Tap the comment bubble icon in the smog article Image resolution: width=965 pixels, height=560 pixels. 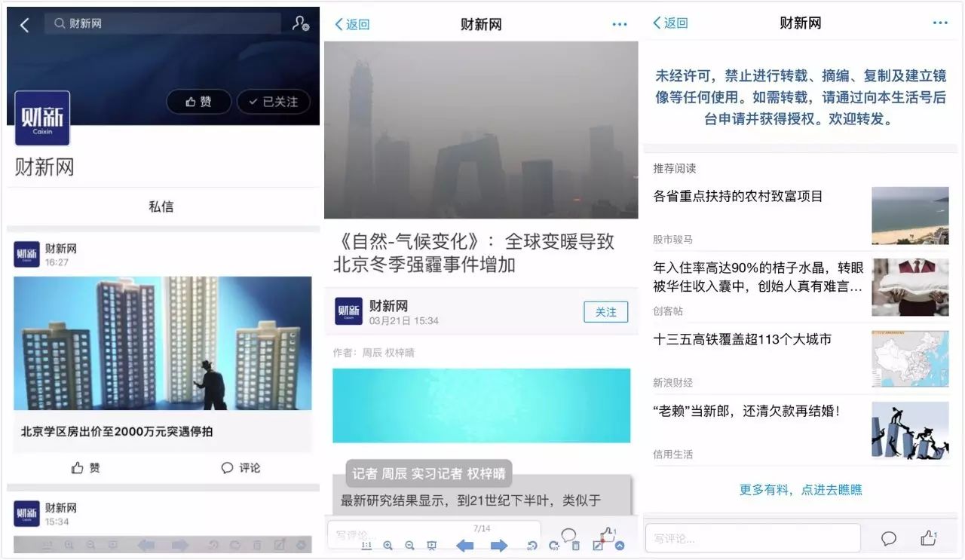coord(569,534)
